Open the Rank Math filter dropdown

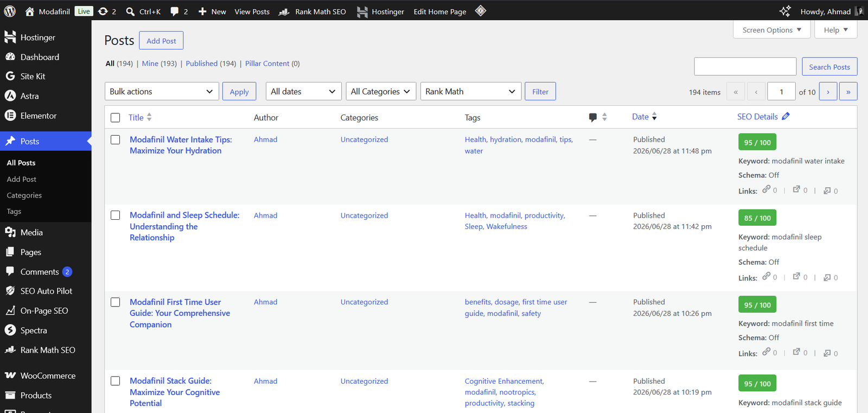coord(471,91)
